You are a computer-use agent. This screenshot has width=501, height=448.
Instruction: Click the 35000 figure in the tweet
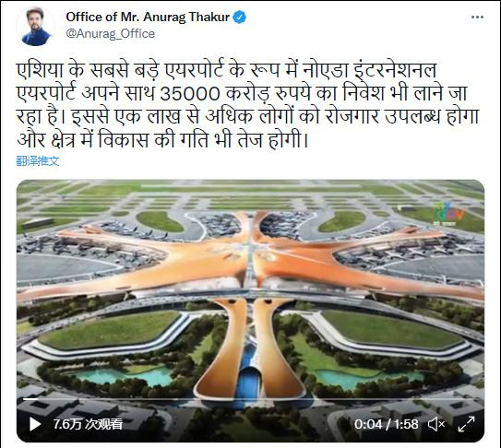190,94
